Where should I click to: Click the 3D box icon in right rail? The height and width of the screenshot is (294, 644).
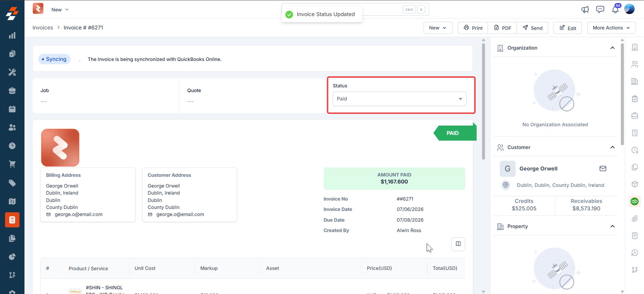[x=635, y=184]
